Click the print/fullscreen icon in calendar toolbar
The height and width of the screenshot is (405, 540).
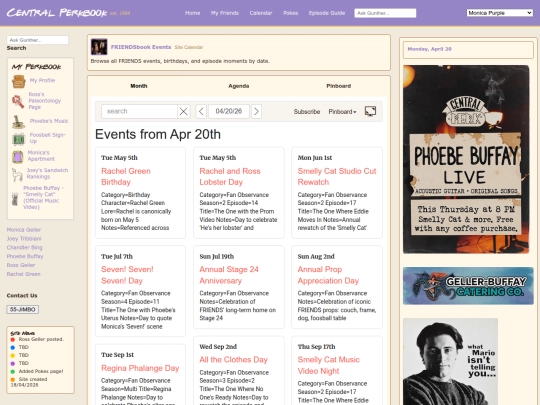[370, 111]
